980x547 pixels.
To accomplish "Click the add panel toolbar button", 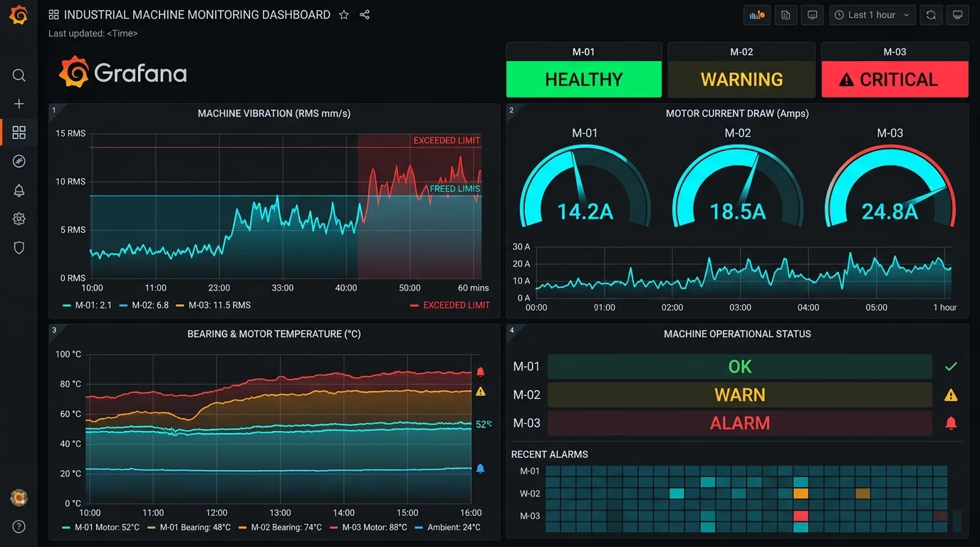I will click(757, 15).
